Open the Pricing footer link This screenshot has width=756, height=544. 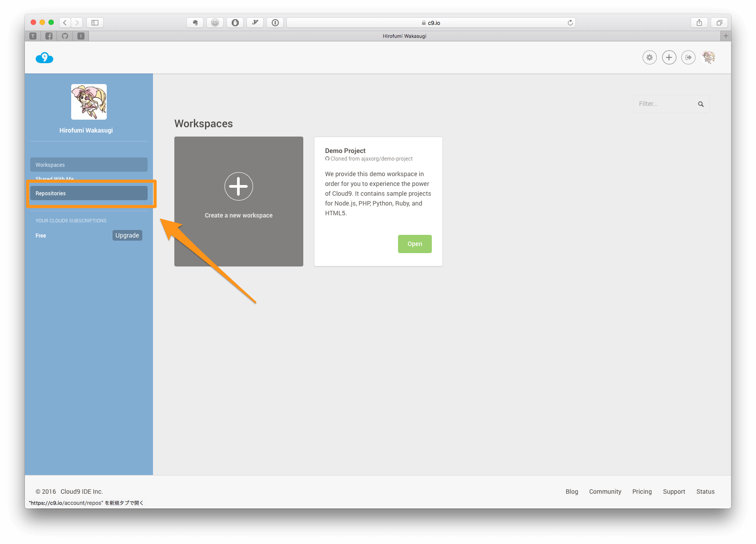click(642, 492)
